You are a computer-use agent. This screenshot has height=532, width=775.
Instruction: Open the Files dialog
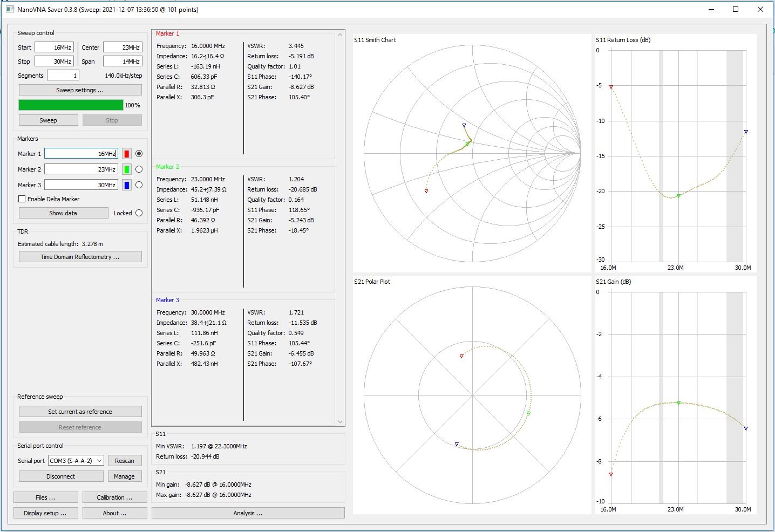[x=46, y=497]
